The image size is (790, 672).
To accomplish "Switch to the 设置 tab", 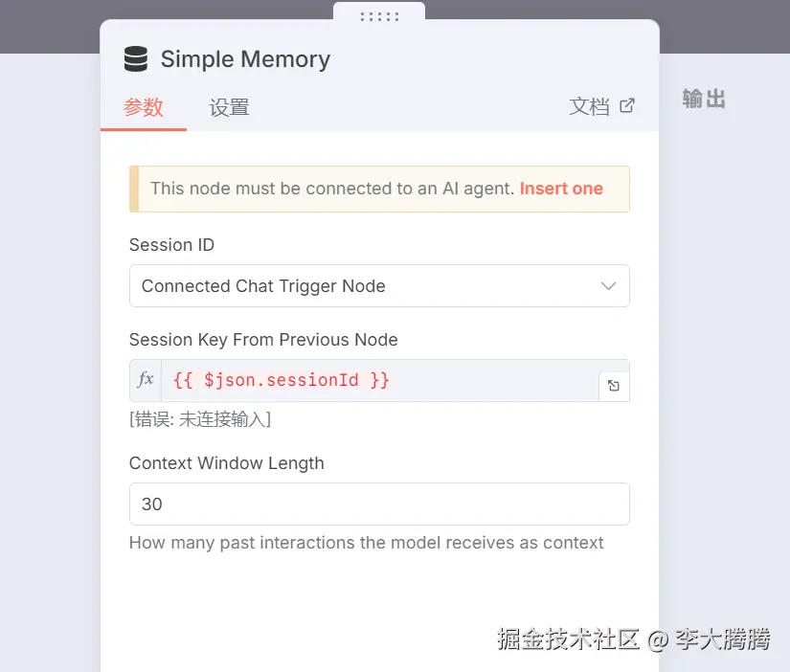I will [x=229, y=107].
